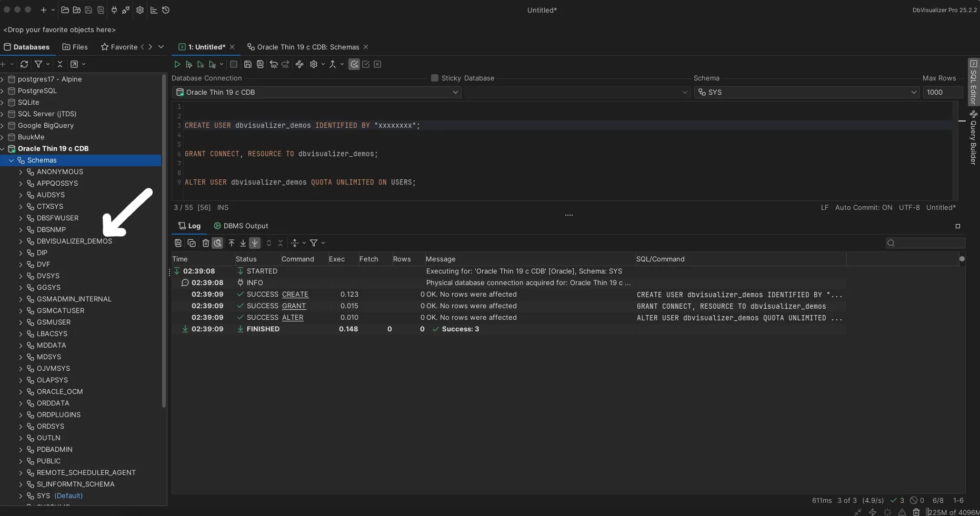This screenshot has width=980, height=516.
Task: Switch to the Files tab
Action: point(75,47)
